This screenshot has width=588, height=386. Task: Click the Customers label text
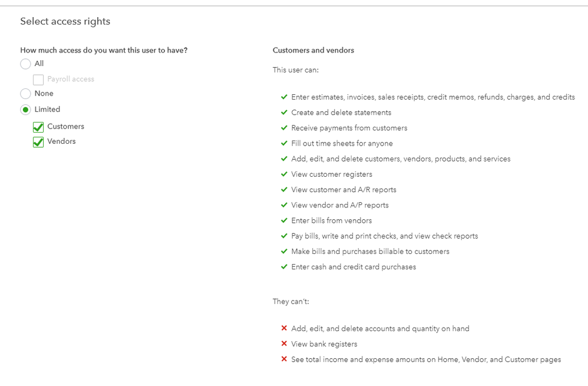click(65, 127)
